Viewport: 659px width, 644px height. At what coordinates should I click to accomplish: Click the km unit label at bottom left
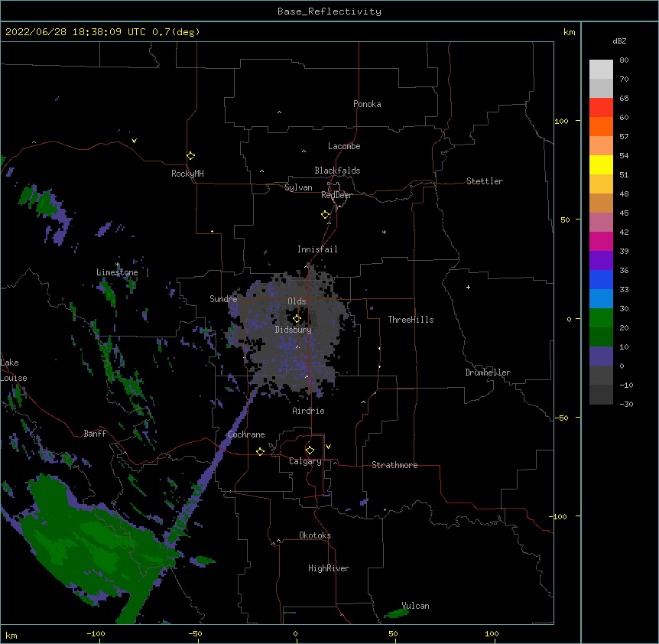(11, 635)
